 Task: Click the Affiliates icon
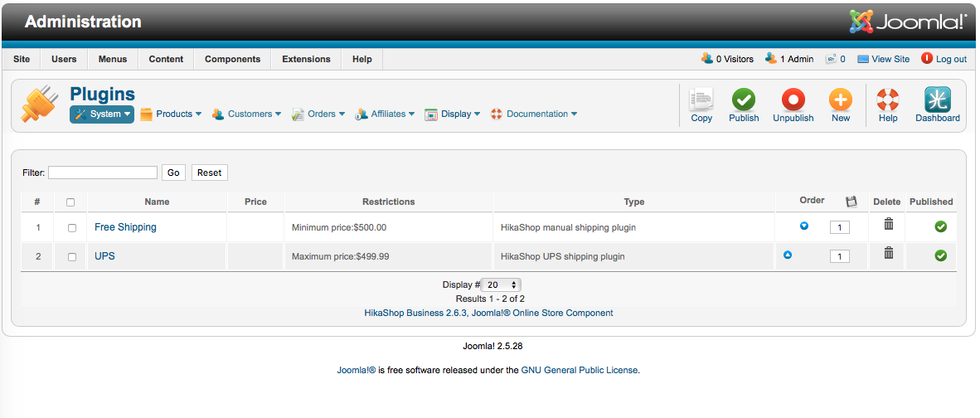tap(361, 114)
